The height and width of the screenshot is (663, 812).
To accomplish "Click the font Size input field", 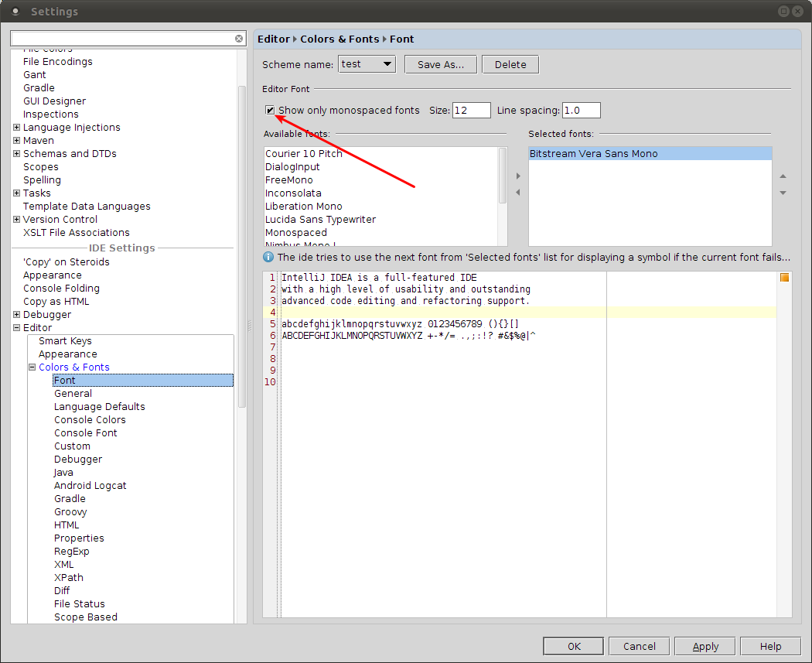I will (471, 111).
